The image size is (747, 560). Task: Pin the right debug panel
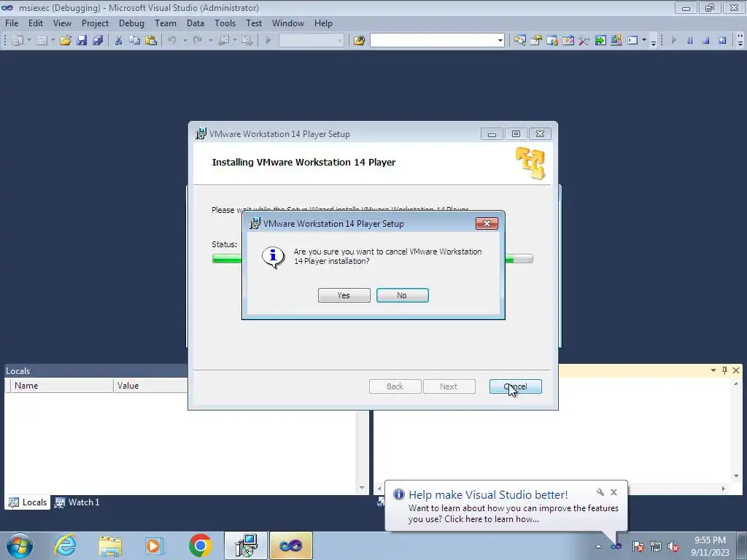coord(724,370)
